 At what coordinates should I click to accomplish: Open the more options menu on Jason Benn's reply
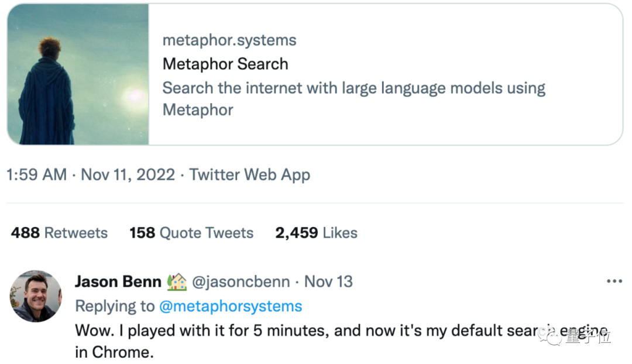[614, 281]
